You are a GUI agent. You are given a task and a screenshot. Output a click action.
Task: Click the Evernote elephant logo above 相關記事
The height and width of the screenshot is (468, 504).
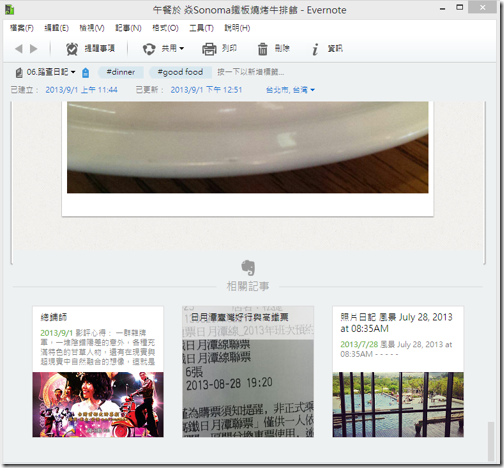coord(248,268)
